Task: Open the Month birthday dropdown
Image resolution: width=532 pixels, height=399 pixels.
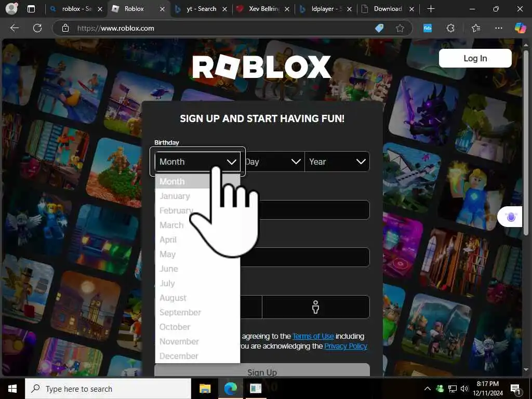Action: (197, 162)
